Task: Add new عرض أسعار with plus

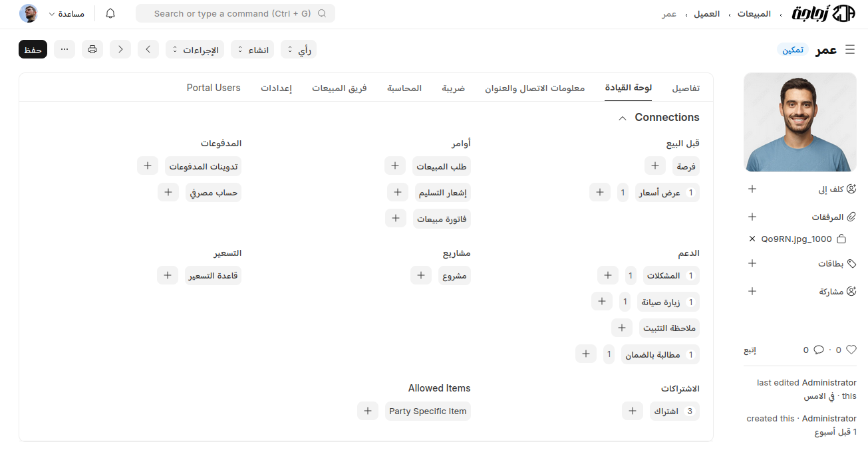Action: 600,192
